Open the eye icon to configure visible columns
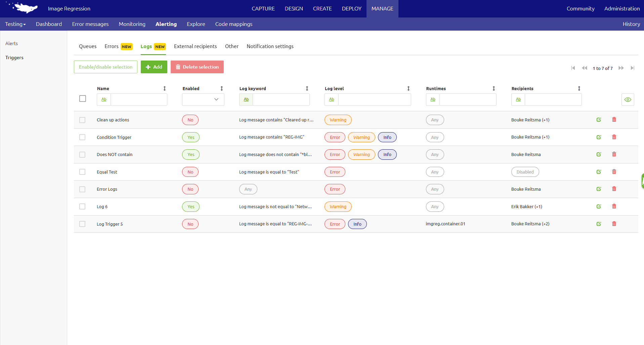 tap(628, 99)
